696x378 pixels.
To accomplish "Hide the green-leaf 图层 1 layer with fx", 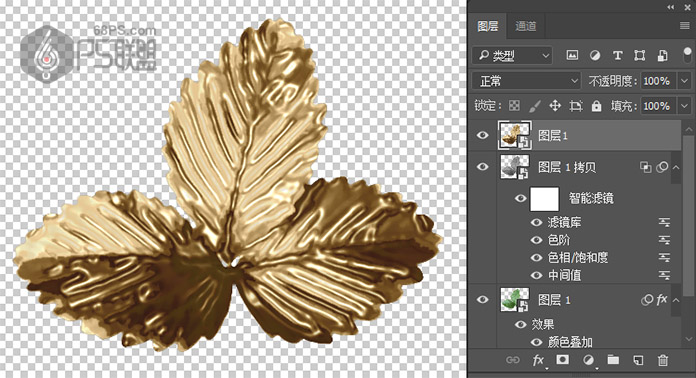I will pos(482,300).
